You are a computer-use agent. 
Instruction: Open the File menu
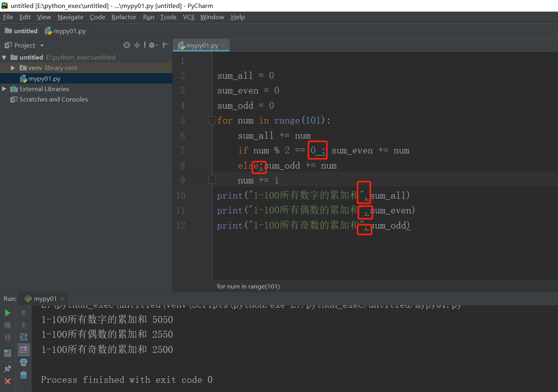[8, 17]
